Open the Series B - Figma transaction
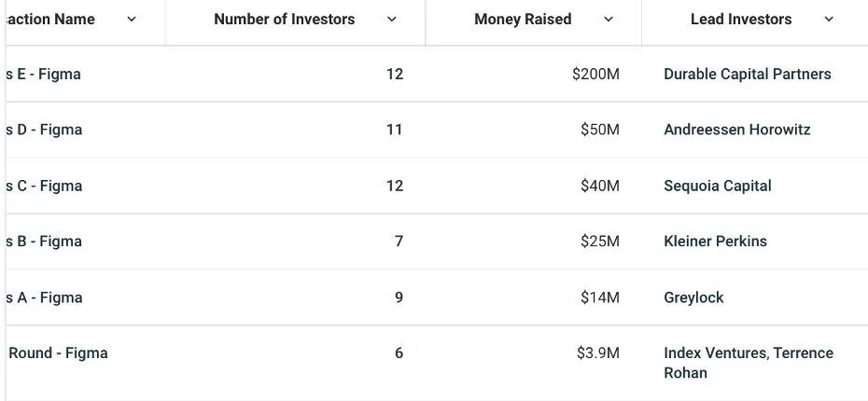This screenshot has height=401, width=868. point(44,242)
